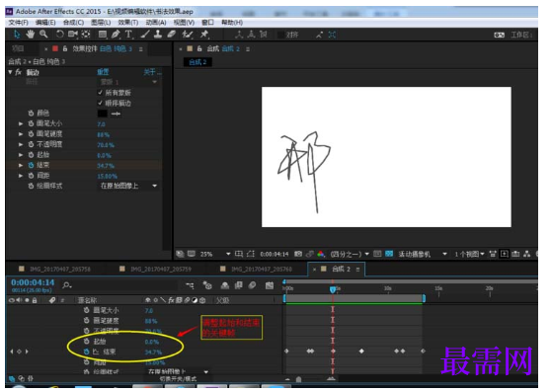The image size is (551, 392).
Task: Toggle stopwatch for 颜色 in effect controls
Action: [x=31, y=114]
